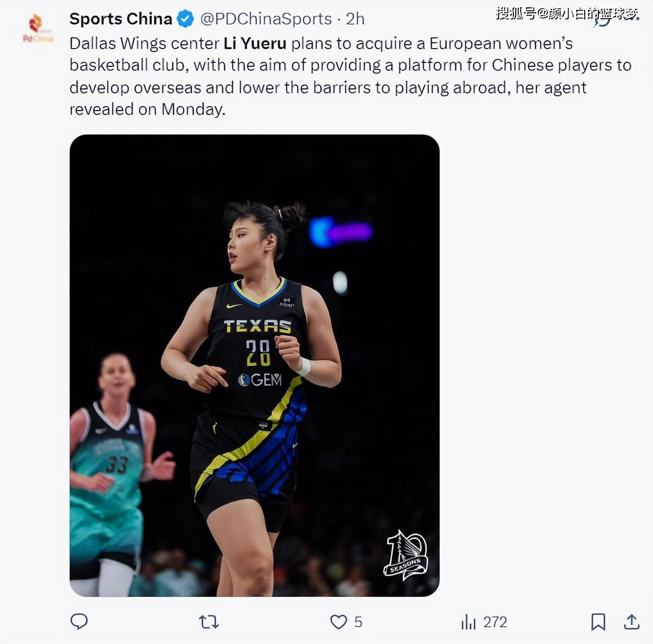Bookmark this tweet
Screen dimensions: 653x644
click(x=598, y=622)
